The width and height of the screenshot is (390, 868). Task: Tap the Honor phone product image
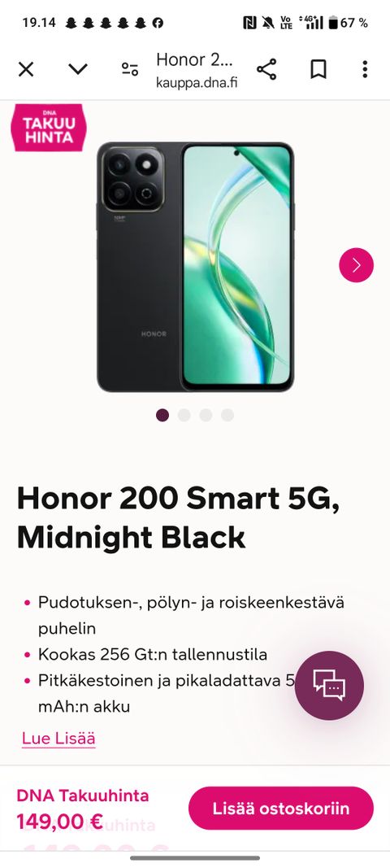[x=195, y=267]
